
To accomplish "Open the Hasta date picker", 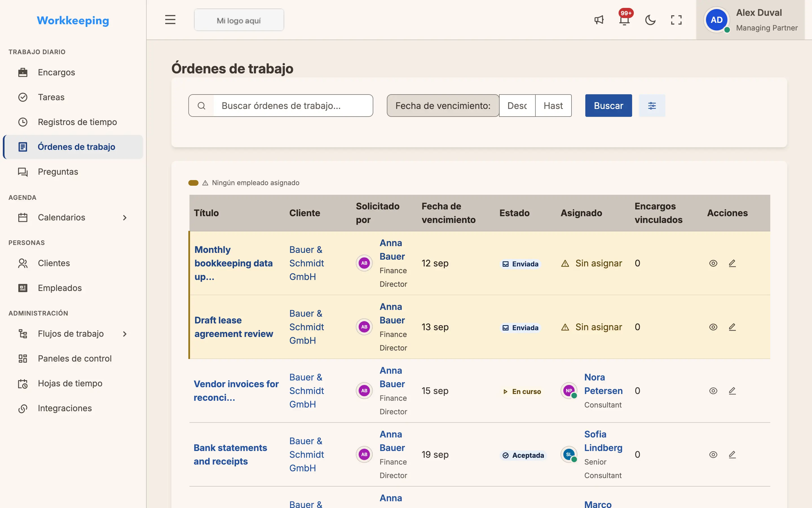I will point(553,106).
